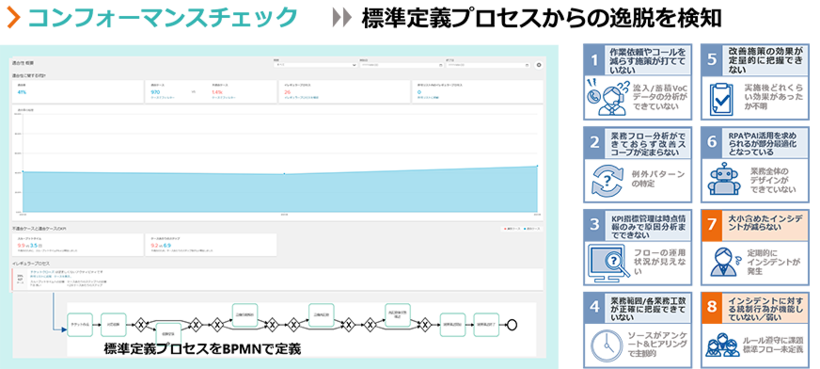Screen dimensions: 820x369
Task: Click title 改善施策の効果が定量的に把握できない
Action: pos(765,60)
